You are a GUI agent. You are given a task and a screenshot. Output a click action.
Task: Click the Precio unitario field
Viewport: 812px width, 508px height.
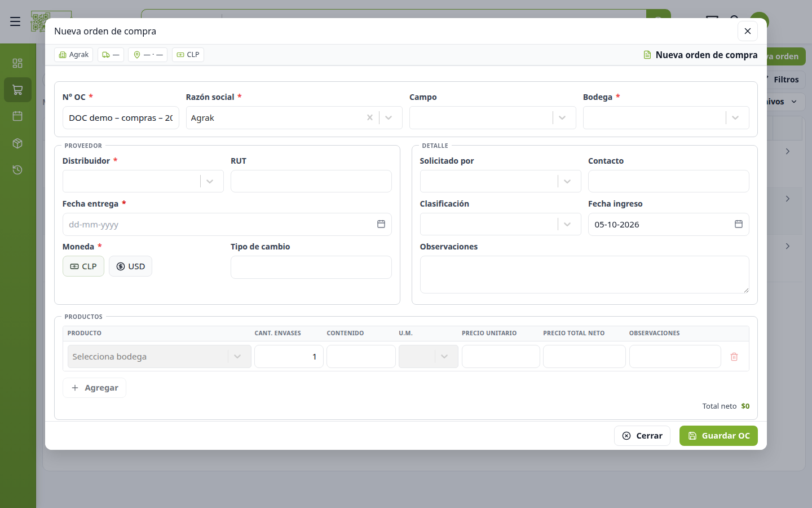coord(501,357)
